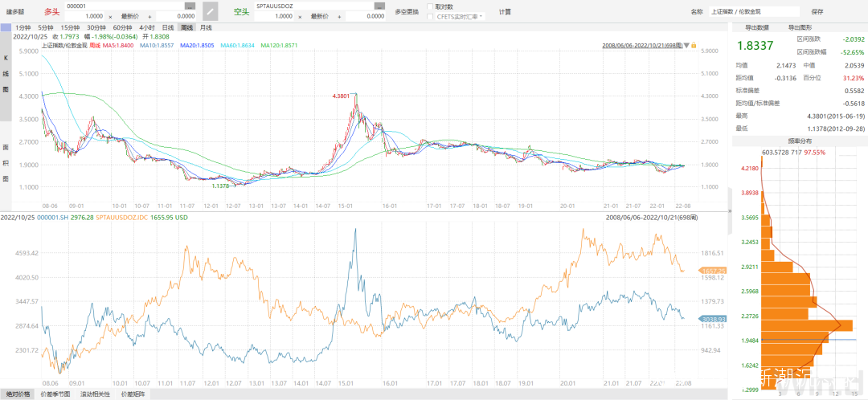Viewport: 868px width, 400px height.
Task: Open code lookup button for SPTAUUSDOZ
Action: (379, 6)
